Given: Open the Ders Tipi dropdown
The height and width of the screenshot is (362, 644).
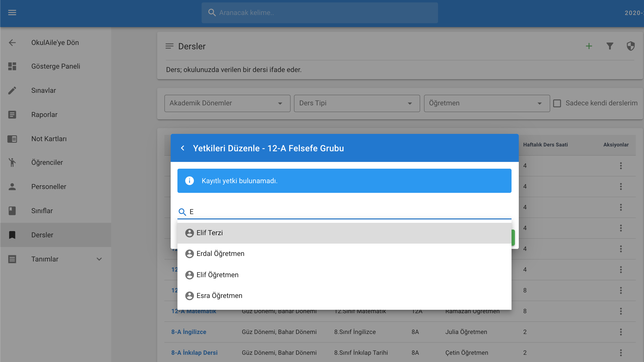Looking at the screenshot, I should tap(357, 103).
